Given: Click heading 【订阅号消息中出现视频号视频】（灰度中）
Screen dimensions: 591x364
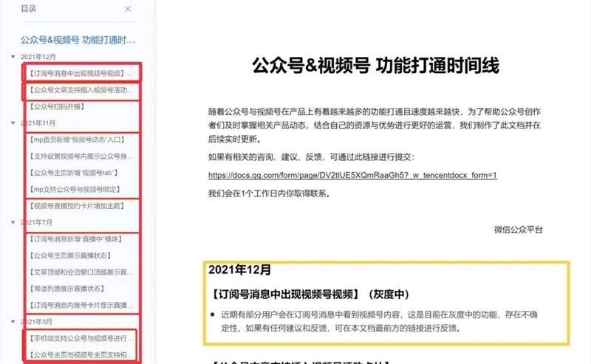Looking at the screenshot, I should (x=310, y=295).
